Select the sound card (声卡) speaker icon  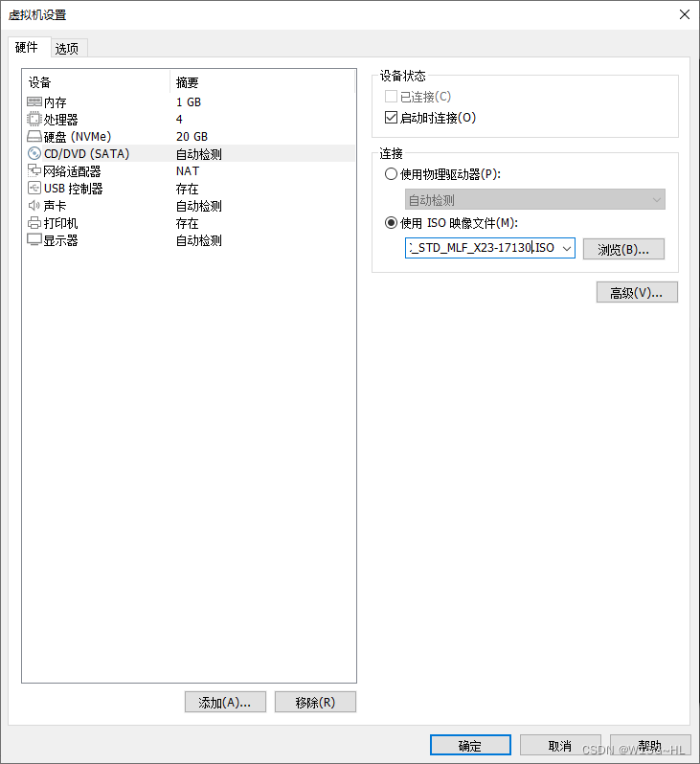(34, 206)
